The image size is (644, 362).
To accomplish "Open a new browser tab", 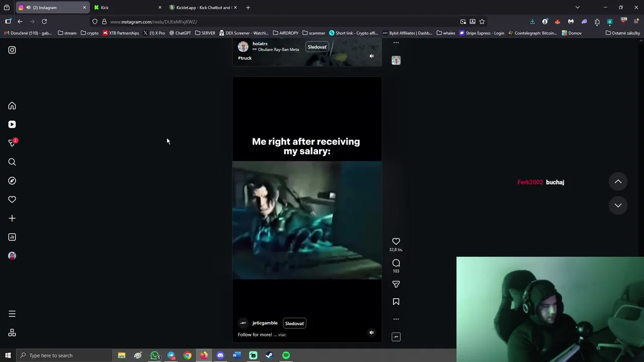I will click(248, 8).
